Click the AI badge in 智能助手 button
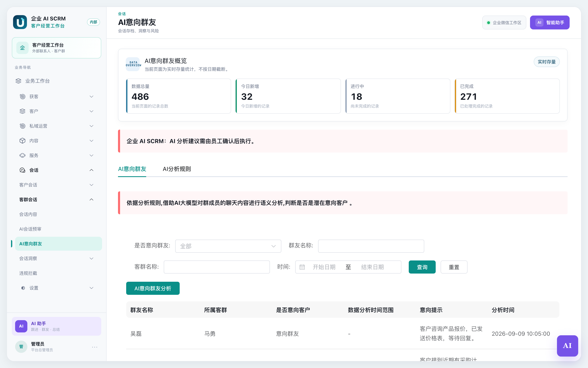Screen dimensions: 588x368 coord(539,23)
